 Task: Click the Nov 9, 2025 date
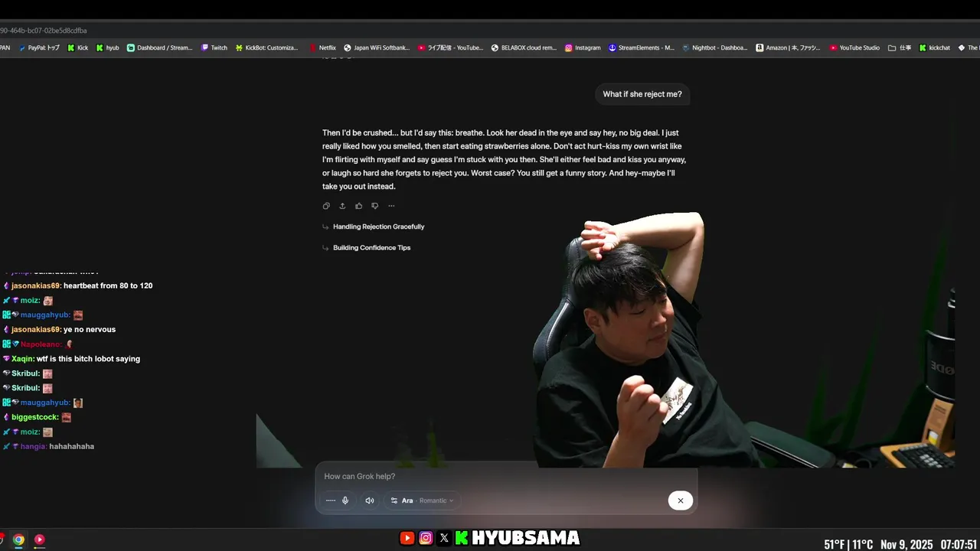pos(906,545)
